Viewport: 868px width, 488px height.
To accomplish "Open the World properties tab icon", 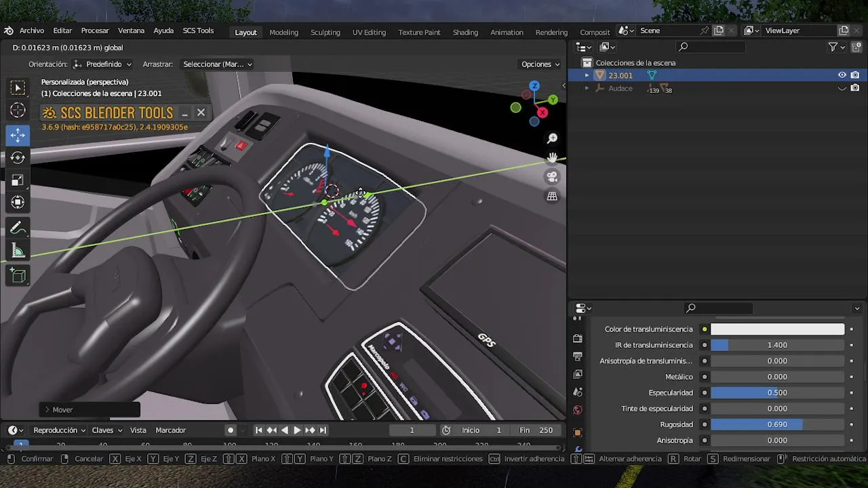I will [578, 409].
